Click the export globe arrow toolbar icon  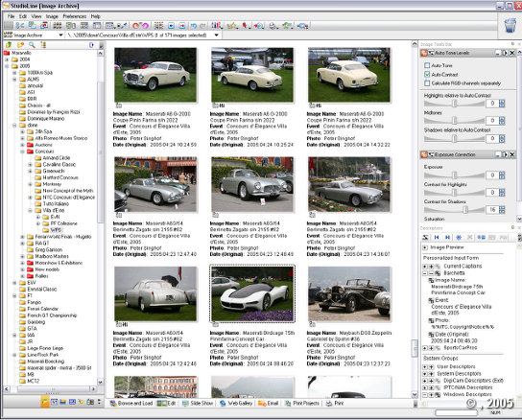click(x=259, y=25)
